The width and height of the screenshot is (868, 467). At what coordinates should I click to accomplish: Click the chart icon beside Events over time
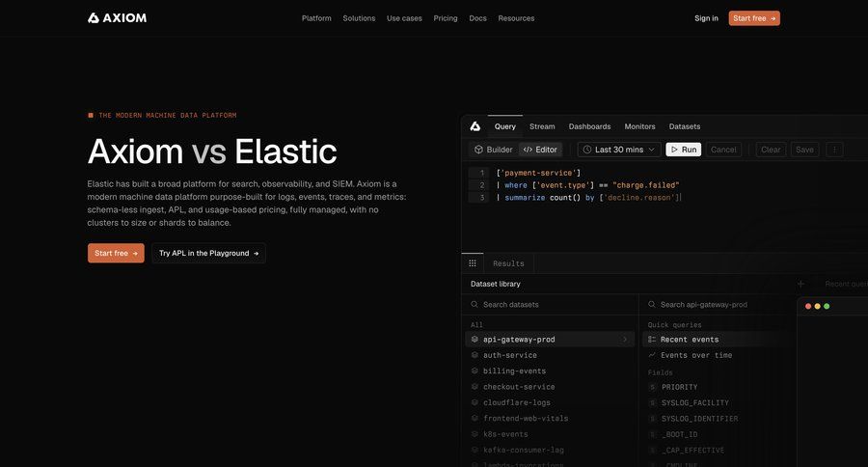tap(652, 355)
